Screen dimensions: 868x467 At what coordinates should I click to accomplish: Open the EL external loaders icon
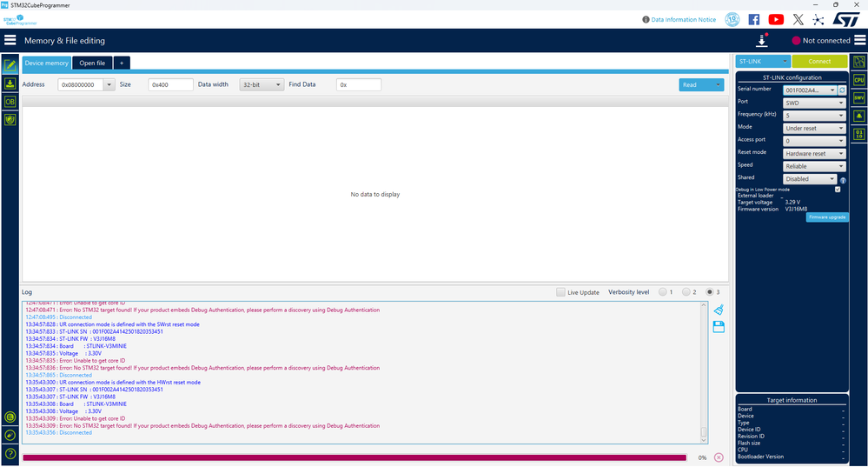[x=10, y=417]
